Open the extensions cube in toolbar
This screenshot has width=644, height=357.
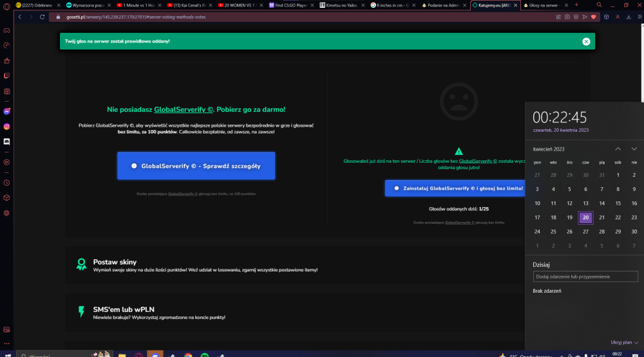coord(606,17)
